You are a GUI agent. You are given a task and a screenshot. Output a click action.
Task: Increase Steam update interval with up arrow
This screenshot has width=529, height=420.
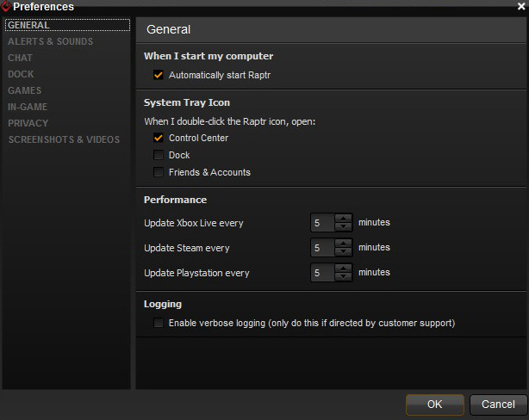coord(344,244)
